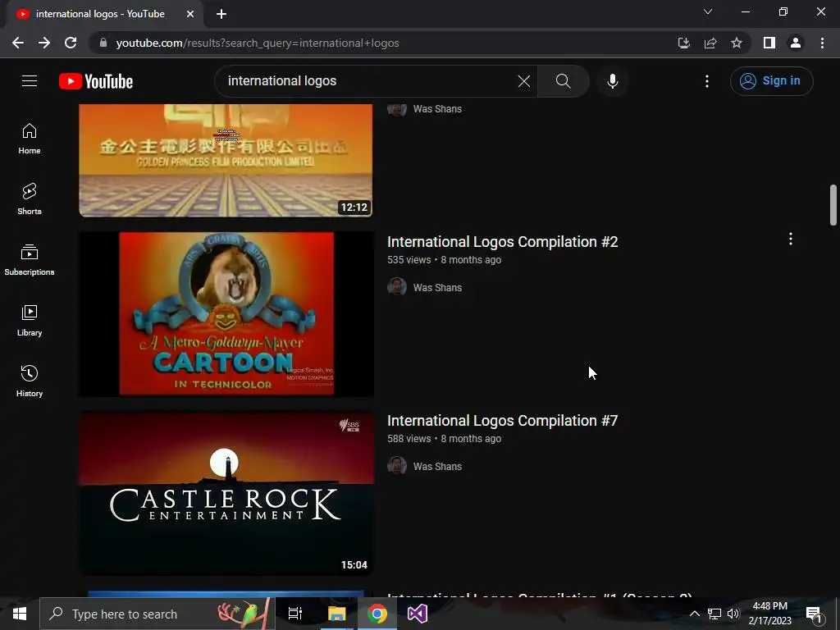Viewport: 840px width, 630px height.
Task: Toggle the Chrome side panel
Action: pos(769,43)
